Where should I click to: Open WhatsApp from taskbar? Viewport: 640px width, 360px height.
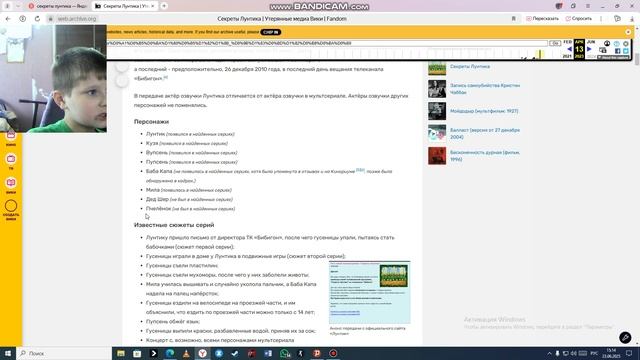coord(284,353)
